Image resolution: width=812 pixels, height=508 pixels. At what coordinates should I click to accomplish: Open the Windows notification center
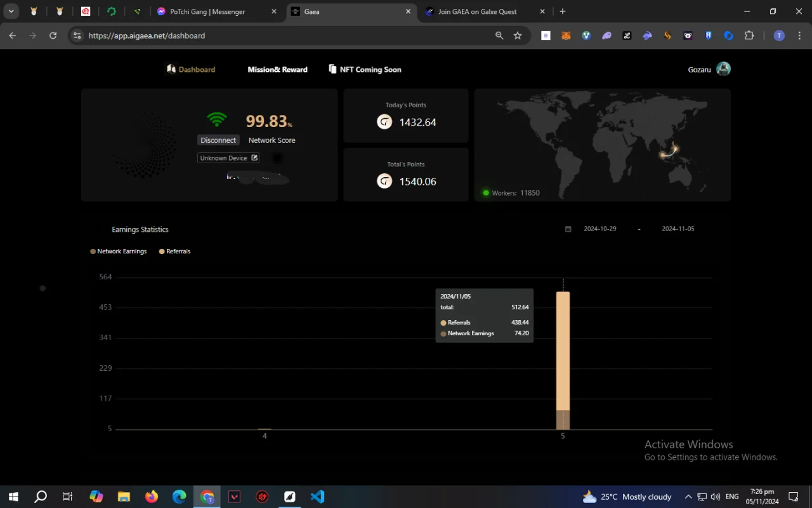(x=794, y=497)
